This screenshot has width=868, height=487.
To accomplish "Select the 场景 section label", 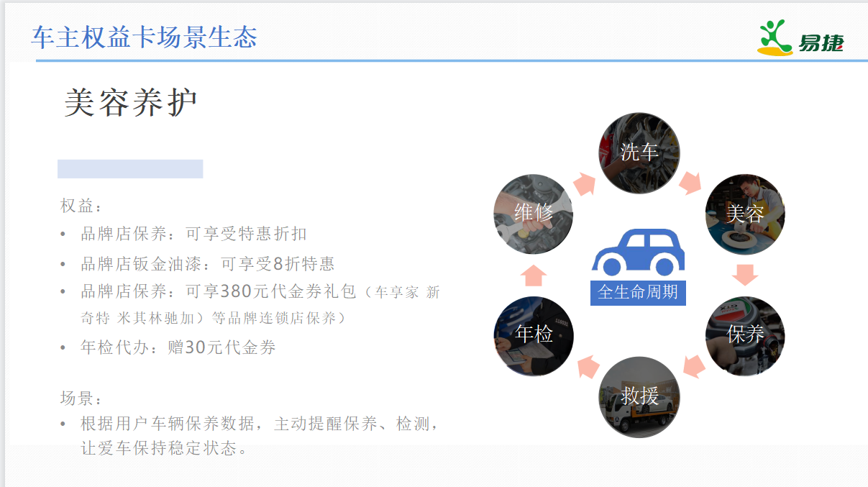I will pos(81,399).
